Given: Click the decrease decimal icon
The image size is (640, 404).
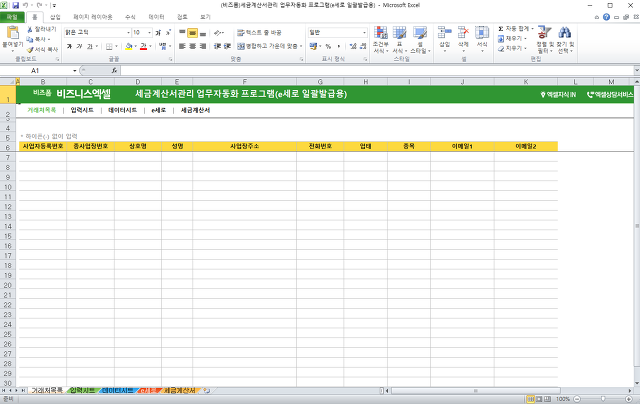Looking at the screenshot, I should [x=363, y=47].
